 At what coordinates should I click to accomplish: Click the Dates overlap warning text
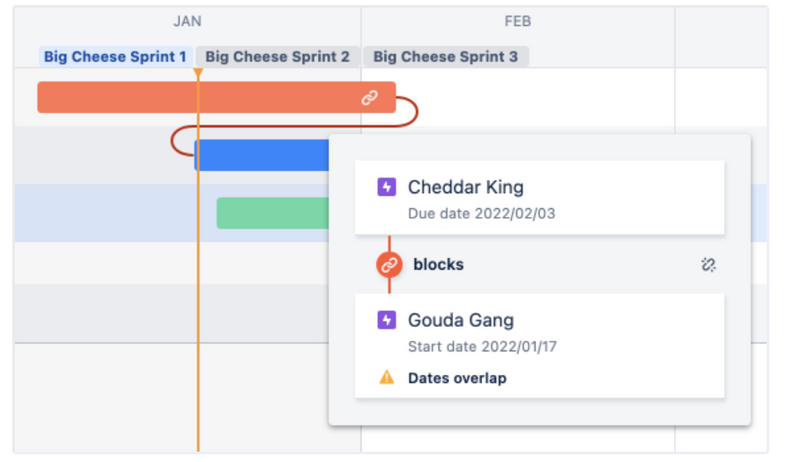[457, 378]
